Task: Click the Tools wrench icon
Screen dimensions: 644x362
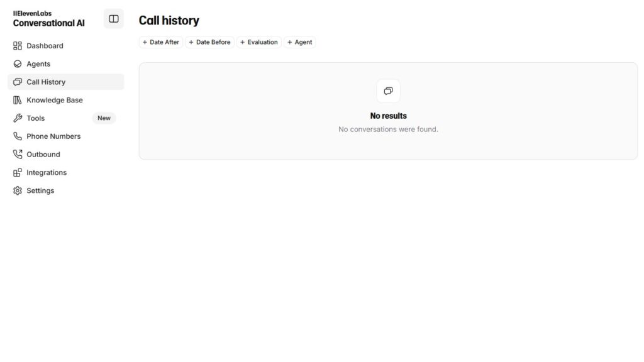Action: [x=17, y=118]
